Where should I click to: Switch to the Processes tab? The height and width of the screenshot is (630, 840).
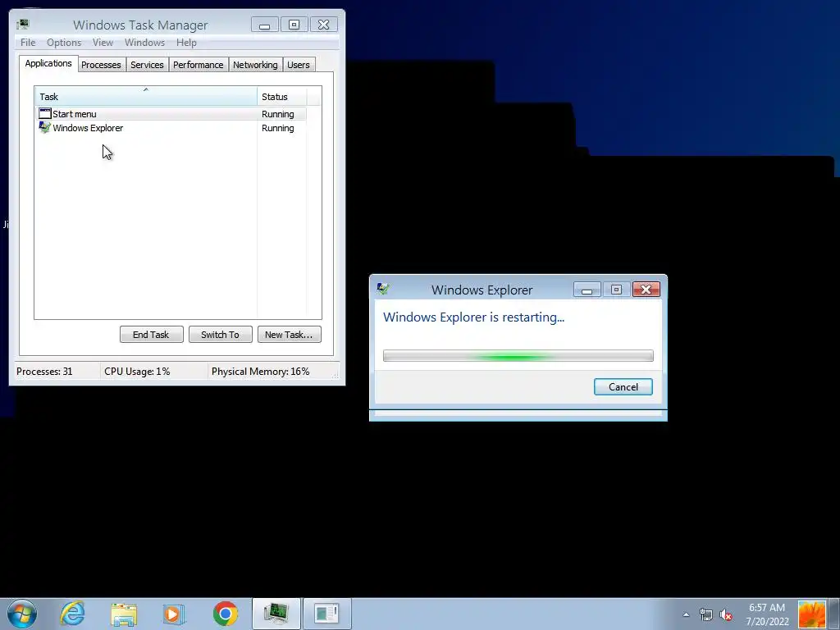(x=101, y=65)
